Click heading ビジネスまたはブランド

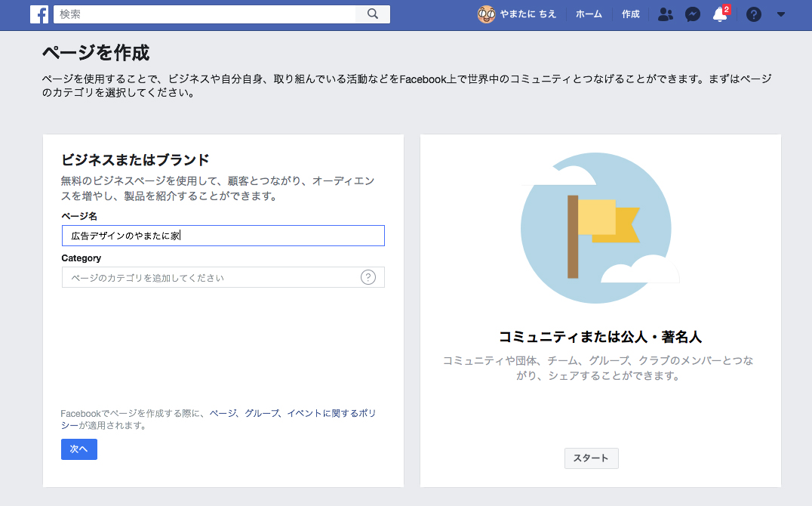pos(135,159)
